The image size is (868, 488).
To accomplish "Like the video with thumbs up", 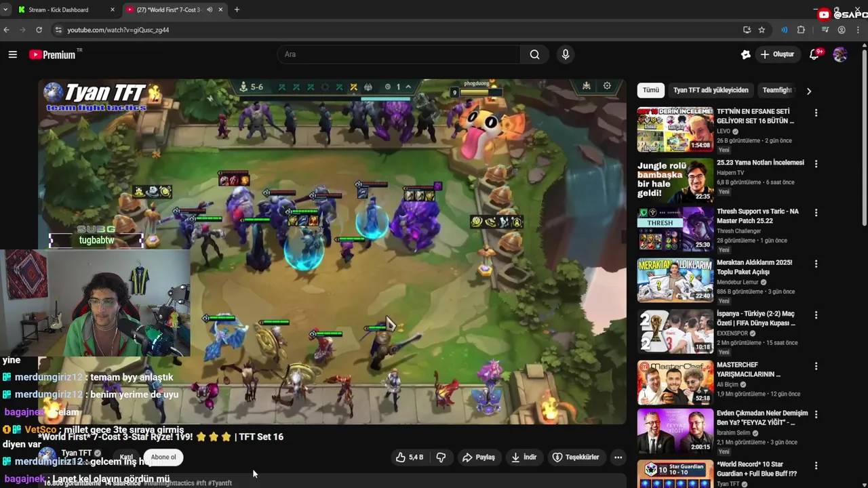I will [410, 457].
